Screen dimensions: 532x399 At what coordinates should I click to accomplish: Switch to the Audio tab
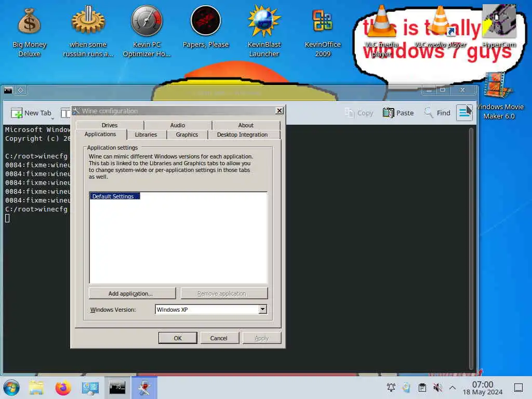click(178, 125)
